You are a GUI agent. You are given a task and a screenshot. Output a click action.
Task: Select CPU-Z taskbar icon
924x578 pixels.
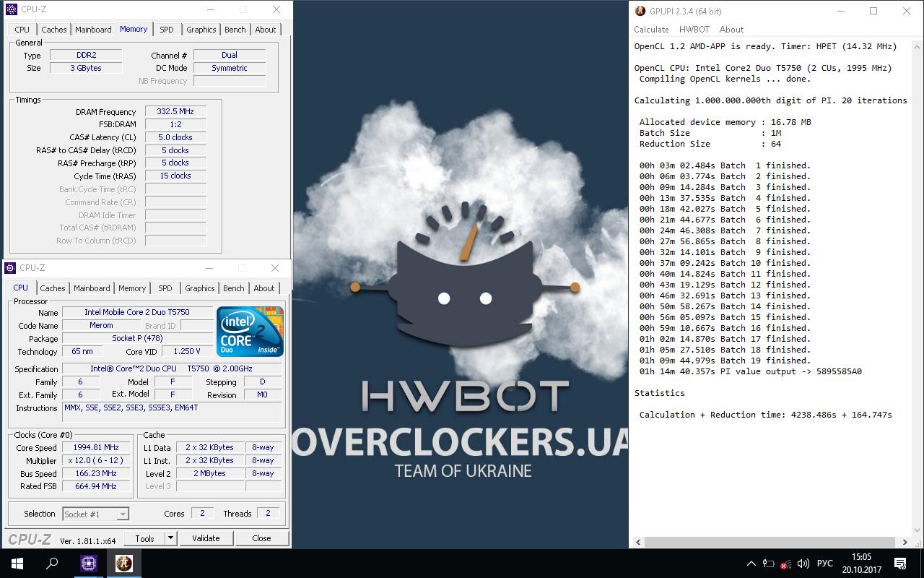pyautogui.click(x=89, y=564)
